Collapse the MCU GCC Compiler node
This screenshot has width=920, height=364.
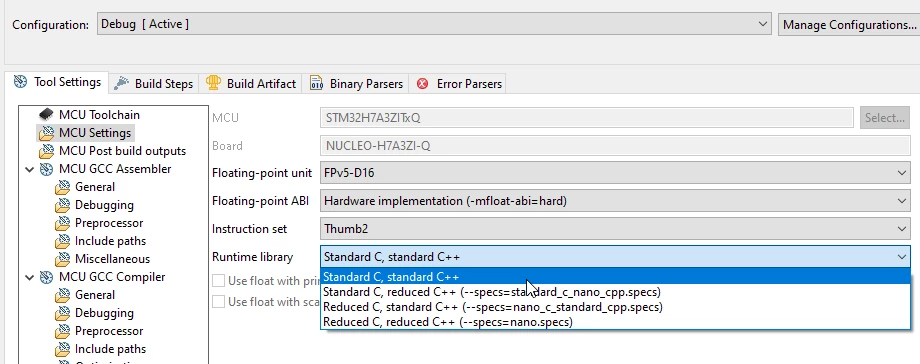click(29, 277)
